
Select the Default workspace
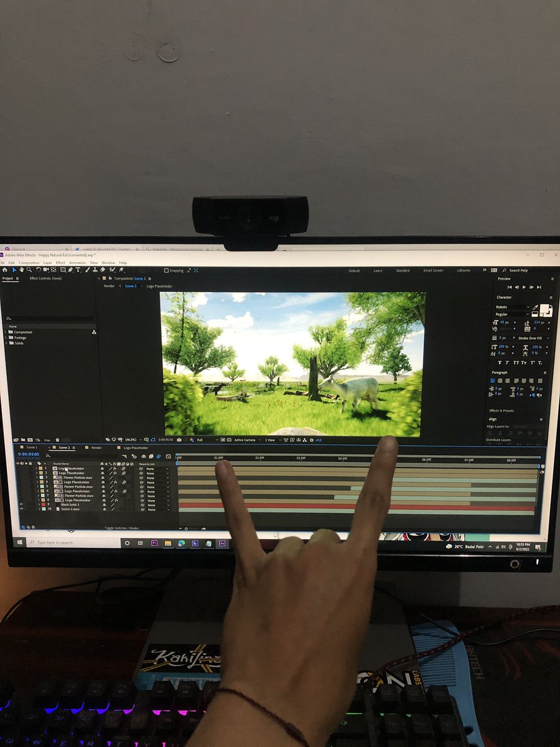[x=354, y=271]
